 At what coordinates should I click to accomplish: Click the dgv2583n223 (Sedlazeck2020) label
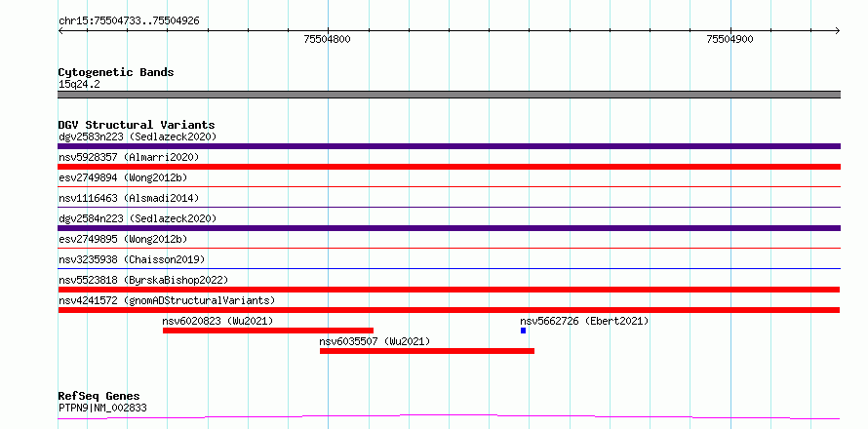coord(138,136)
